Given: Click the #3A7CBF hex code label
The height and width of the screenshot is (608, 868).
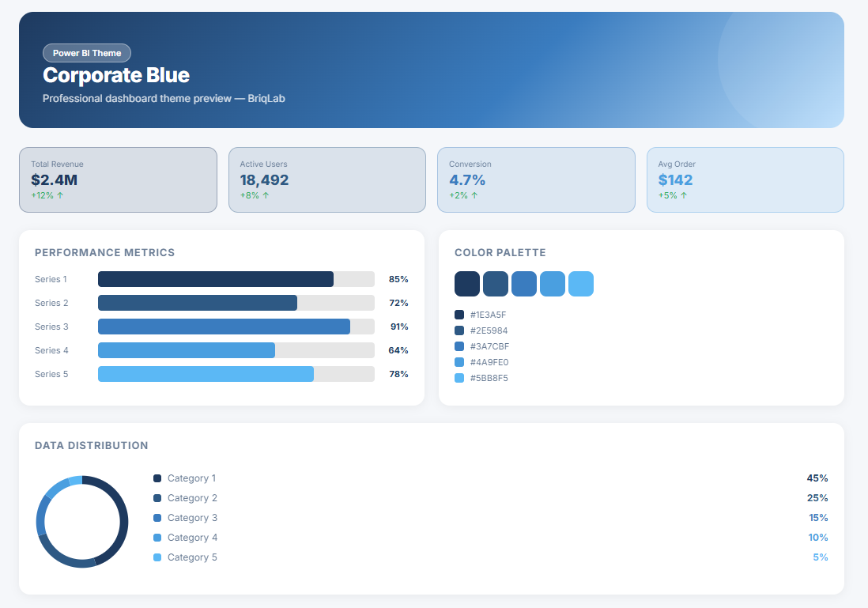Looking at the screenshot, I should click(489, 346).
